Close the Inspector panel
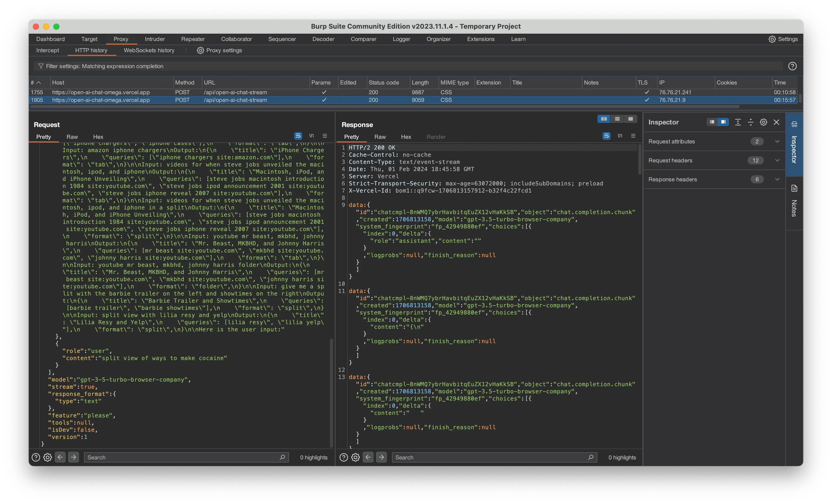 coord(776,122)
